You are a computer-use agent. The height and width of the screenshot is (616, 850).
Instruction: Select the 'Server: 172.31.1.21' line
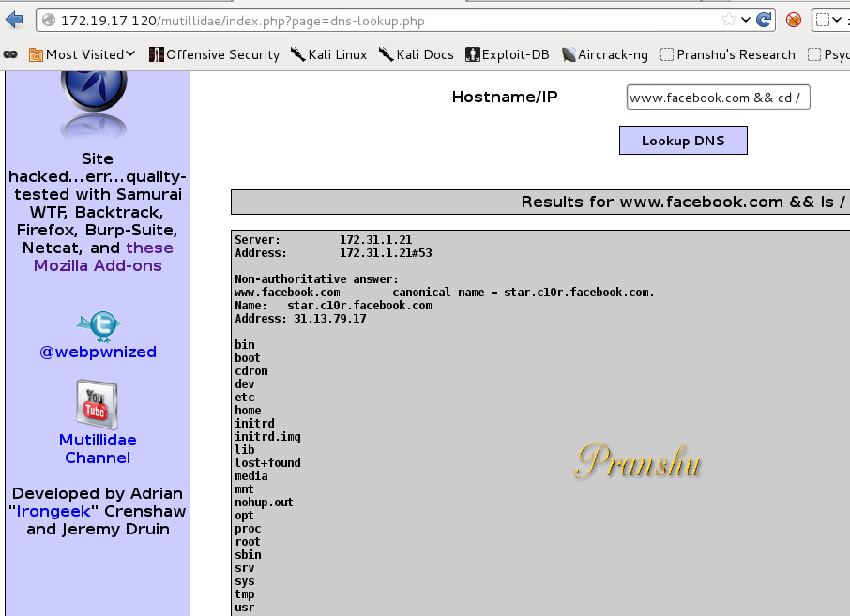323,240
